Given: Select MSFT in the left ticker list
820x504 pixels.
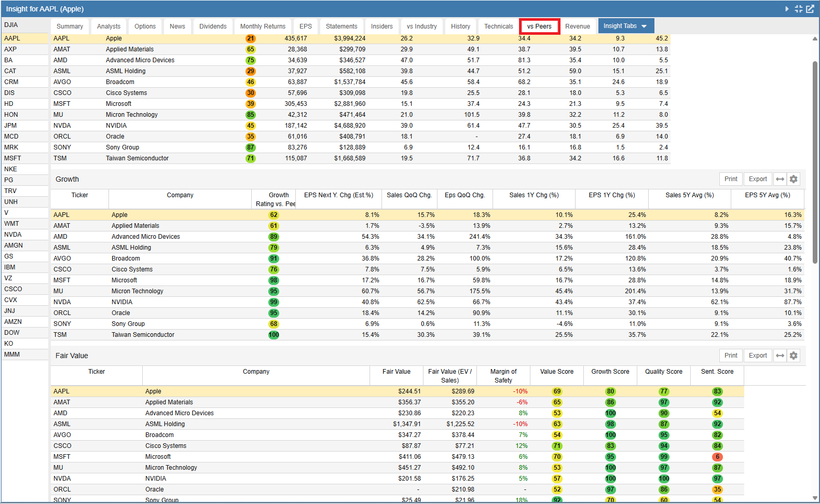Looking at the screenshot, I should [x=25, y=158].
